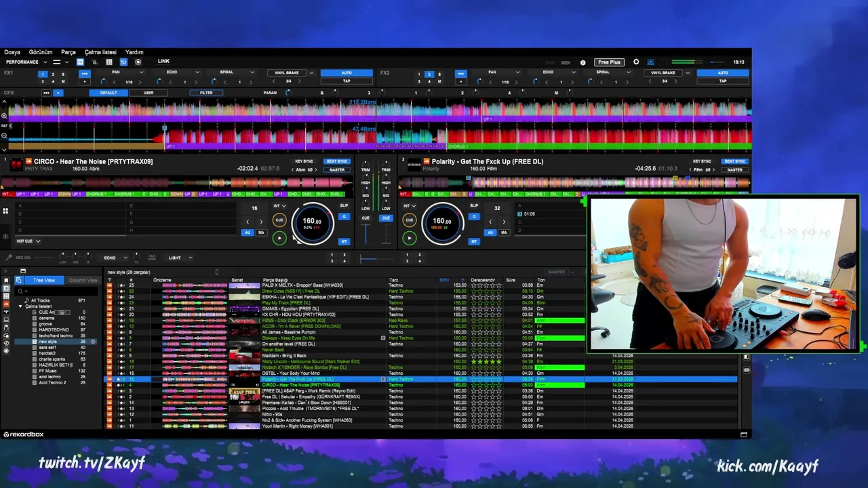This screenshot has height=488, width=868.
Task: Click the CFX FILTER button
Action: tap(206, 93)
